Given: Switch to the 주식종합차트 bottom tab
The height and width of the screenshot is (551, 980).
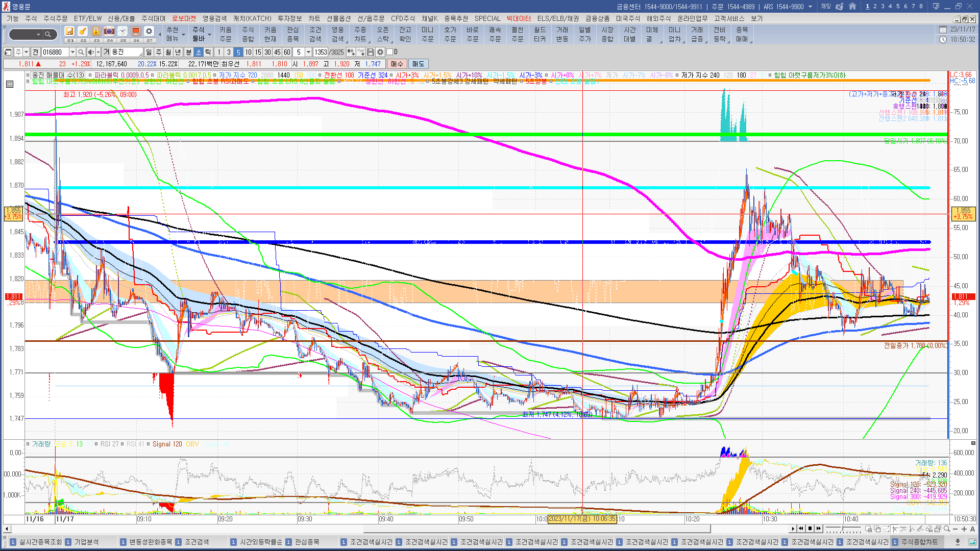Looking at the screenshot, I should point(919,542).
